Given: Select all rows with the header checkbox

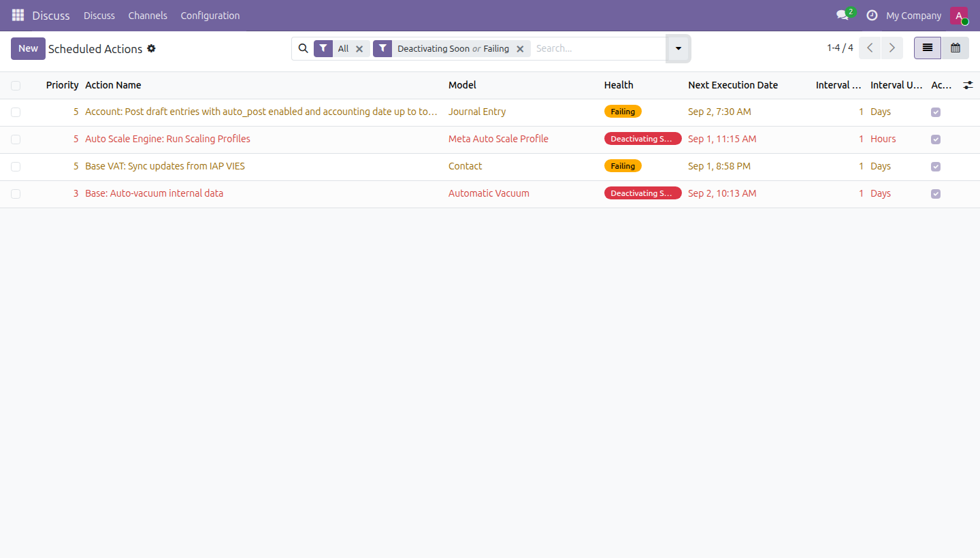Looking at the screenshot, I should [16, 85].
